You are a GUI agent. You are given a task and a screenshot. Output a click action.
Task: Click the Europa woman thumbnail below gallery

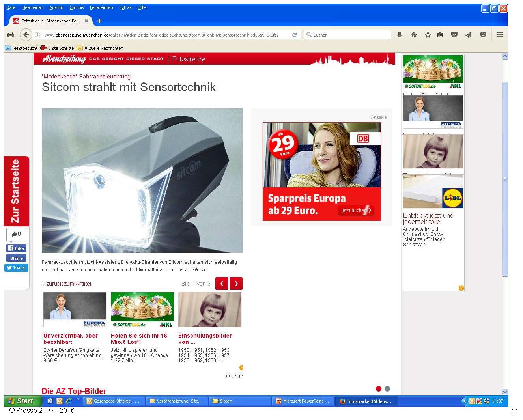pyautogui.click(x=75, y=310)
